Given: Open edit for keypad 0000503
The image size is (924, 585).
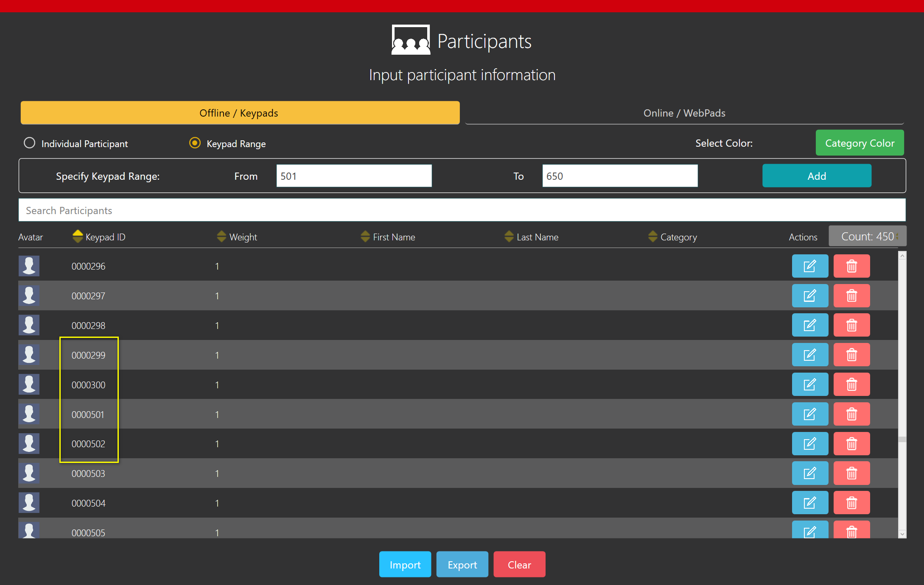Looking at the screenshot, I should pos(809,473).
